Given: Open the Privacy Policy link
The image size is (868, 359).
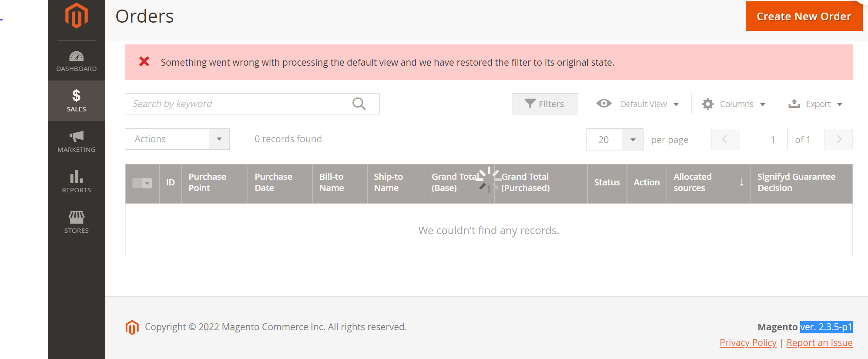Looking at the screenshot, I should click(748, 342).
